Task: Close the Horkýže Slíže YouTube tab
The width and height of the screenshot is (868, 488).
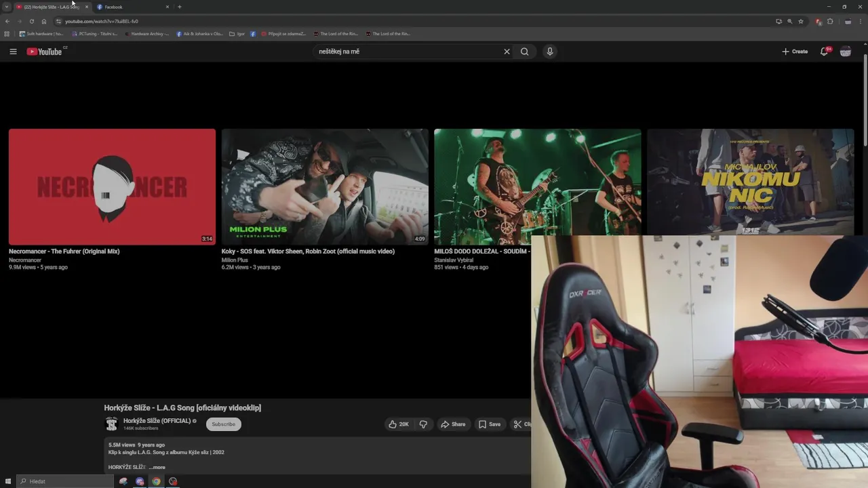Action: pyautogui.click(x=86, y=7)
